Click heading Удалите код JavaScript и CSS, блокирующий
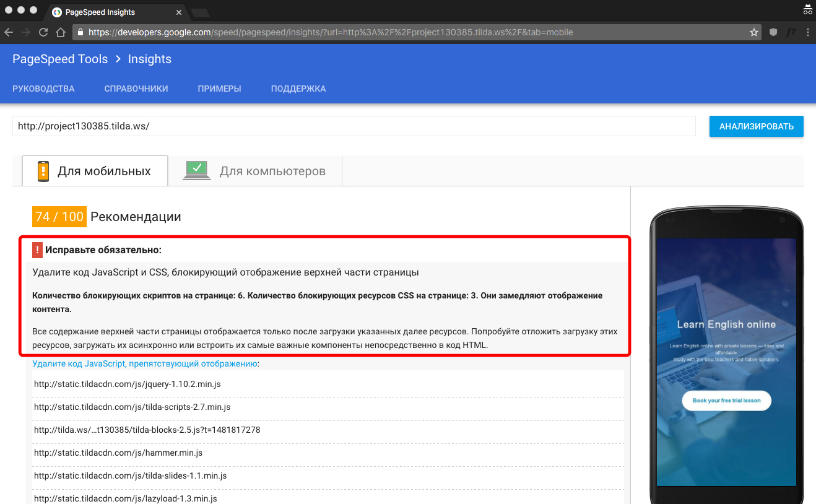 [225, 272]
